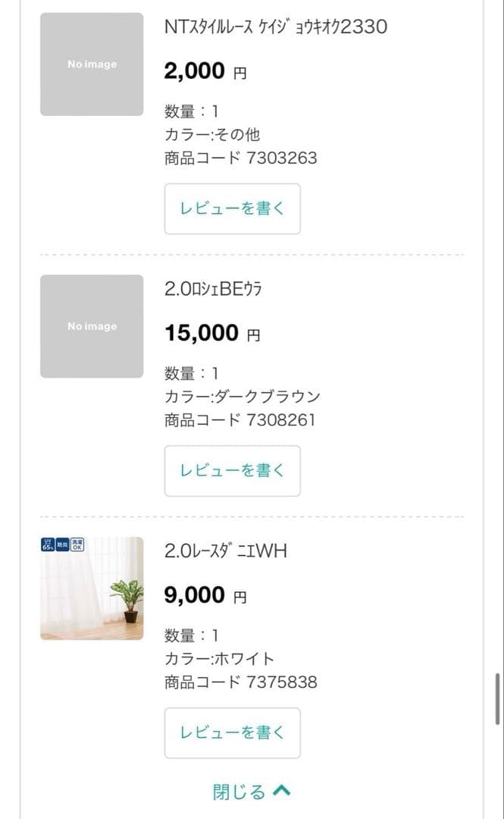Open the No image thumbnail for 2.0ロシェBEウラ

[x=92, y=326]
